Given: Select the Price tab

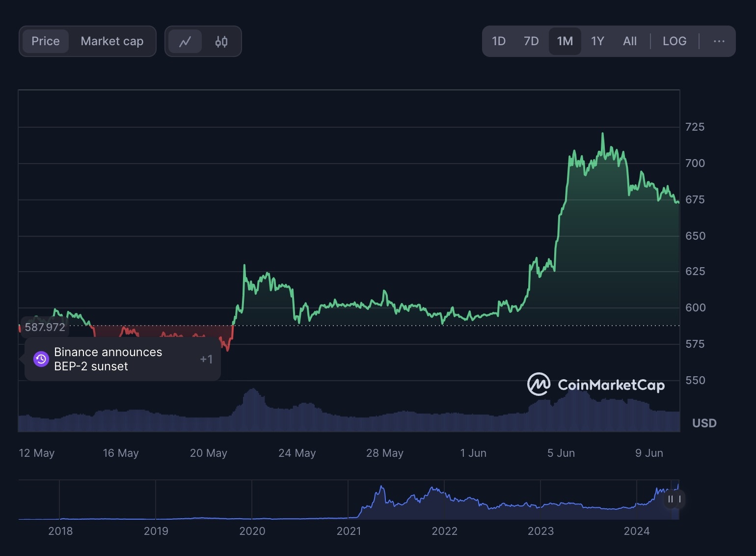Looking at the screenshot, I should [x=46, y=41].
